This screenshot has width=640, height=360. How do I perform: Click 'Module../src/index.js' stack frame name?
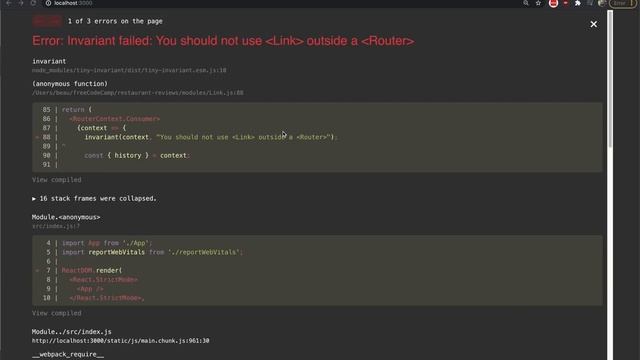coord(72,332)
